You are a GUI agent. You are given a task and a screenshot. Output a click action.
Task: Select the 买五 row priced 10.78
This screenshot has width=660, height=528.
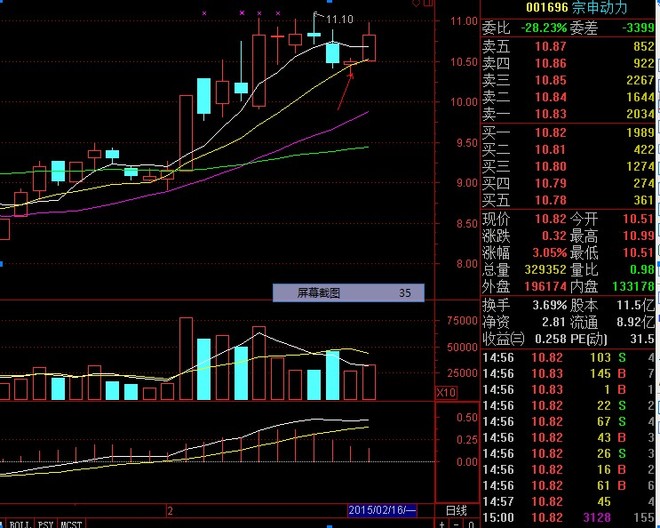click(568, 200)
